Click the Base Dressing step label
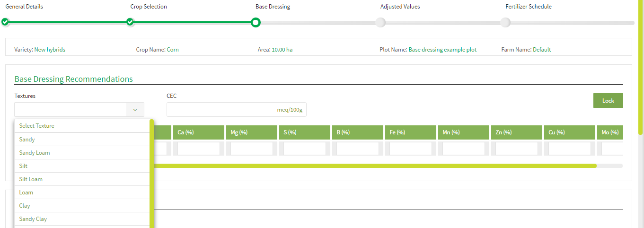Screen dimensions: 644x228 tap(273, 7)
